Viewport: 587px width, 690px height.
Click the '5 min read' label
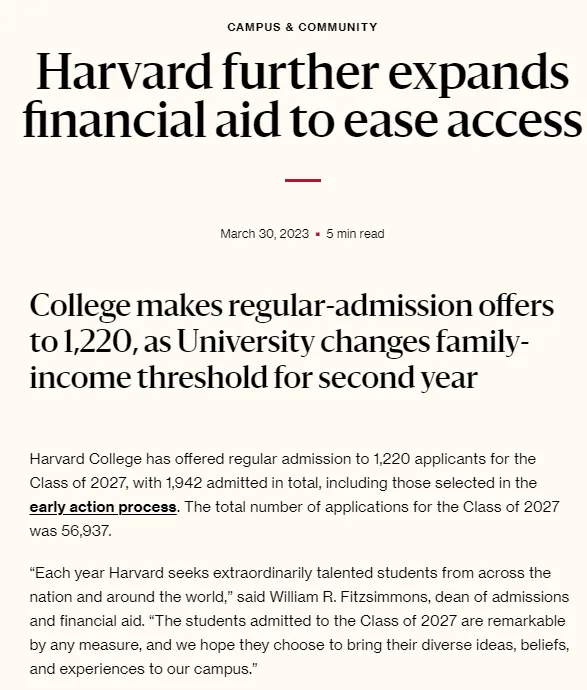coord(355,234)
